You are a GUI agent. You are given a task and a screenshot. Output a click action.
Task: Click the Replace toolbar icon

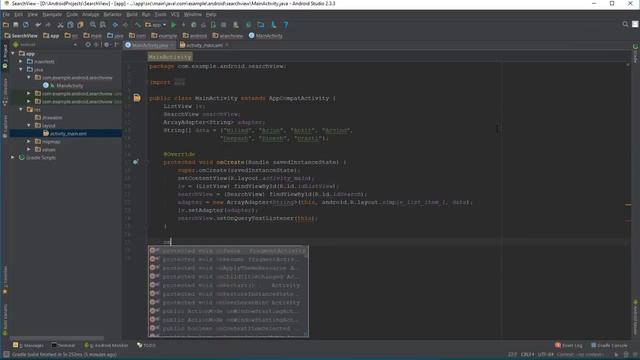103,25
